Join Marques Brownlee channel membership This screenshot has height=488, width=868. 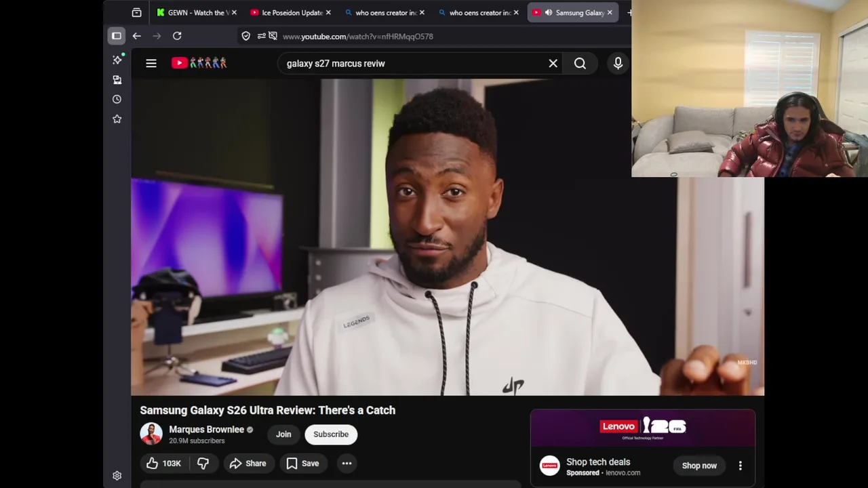coord(283,434)
